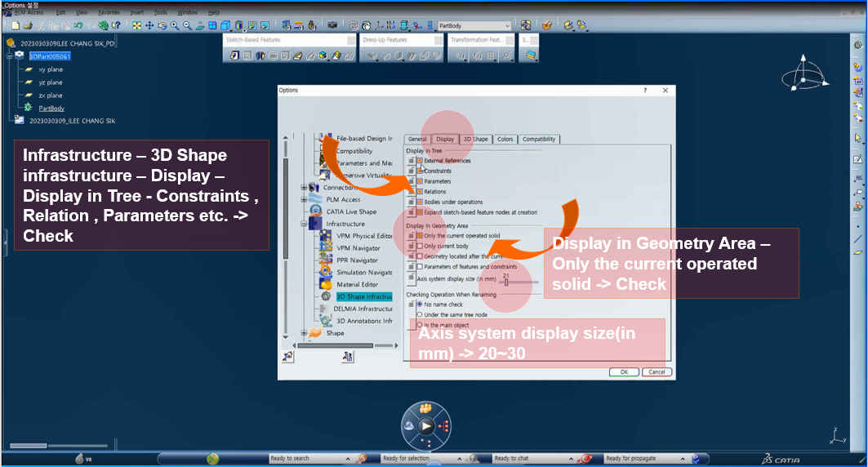Click the top quadrant of the compass
The height and width of the screenshot is (467, 868).
tap(425, 409)
